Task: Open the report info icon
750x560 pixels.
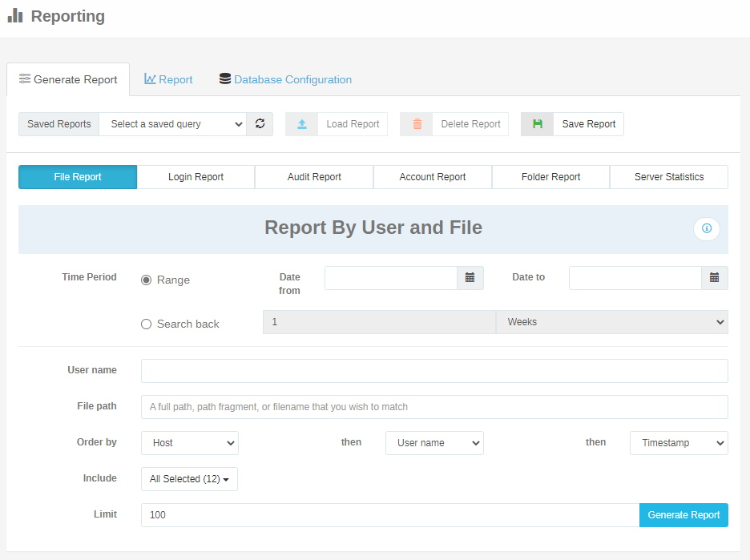Action: (x=707, y=228)
